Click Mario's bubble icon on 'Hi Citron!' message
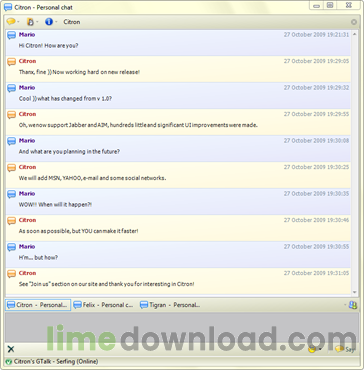364x370 pixels. tap(12, 35)
